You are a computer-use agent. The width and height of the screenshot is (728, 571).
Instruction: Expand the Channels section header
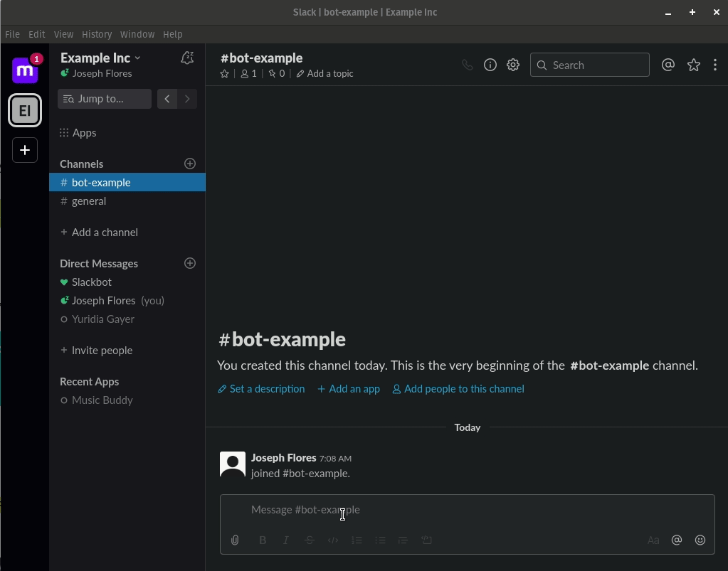pos(82,164)
